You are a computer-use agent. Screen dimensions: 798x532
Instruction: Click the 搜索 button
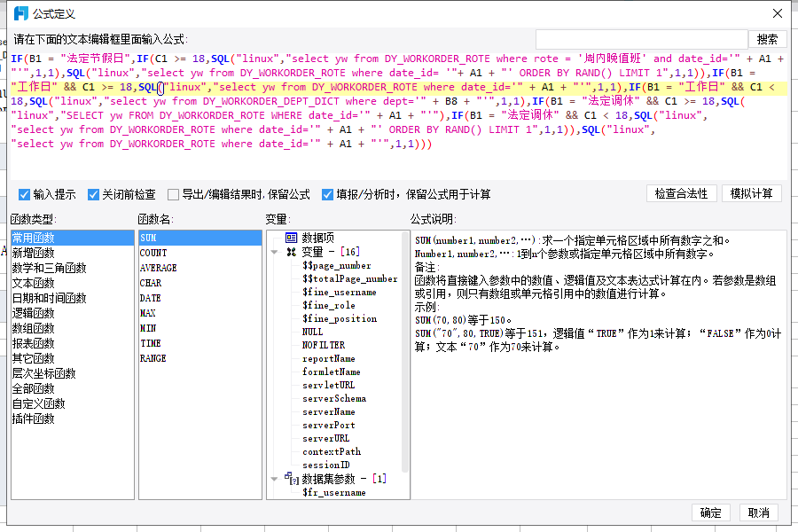[x=767, y=39]
